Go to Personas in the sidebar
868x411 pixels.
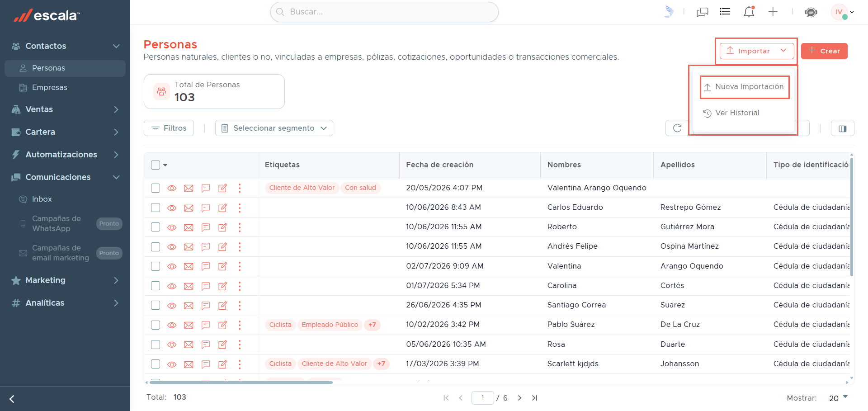click(65, 68)
